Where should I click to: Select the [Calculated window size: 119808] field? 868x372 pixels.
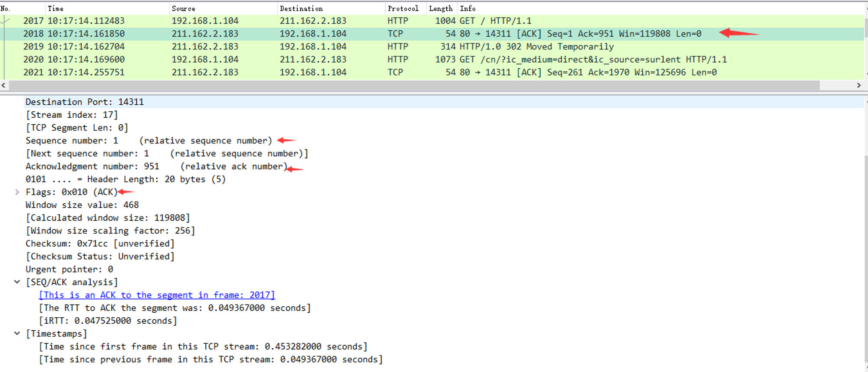108,218
